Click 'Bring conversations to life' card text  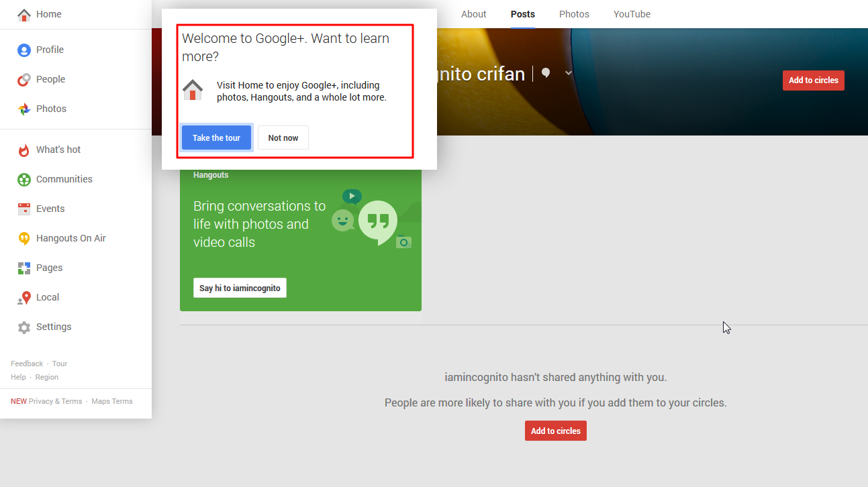(260, 224)
